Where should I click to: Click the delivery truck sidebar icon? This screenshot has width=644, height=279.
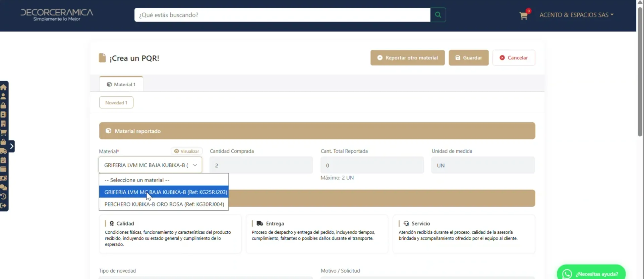coord(3,151)
